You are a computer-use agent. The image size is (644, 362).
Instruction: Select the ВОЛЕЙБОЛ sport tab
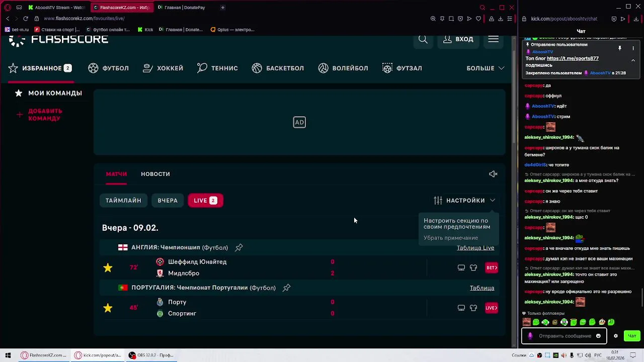coord(343,68)
